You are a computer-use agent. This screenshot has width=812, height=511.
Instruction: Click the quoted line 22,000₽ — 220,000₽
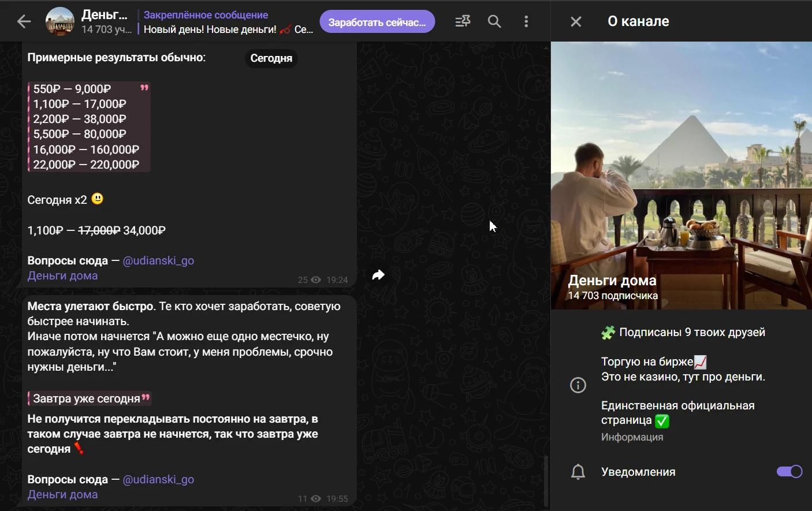coord(86,165)
